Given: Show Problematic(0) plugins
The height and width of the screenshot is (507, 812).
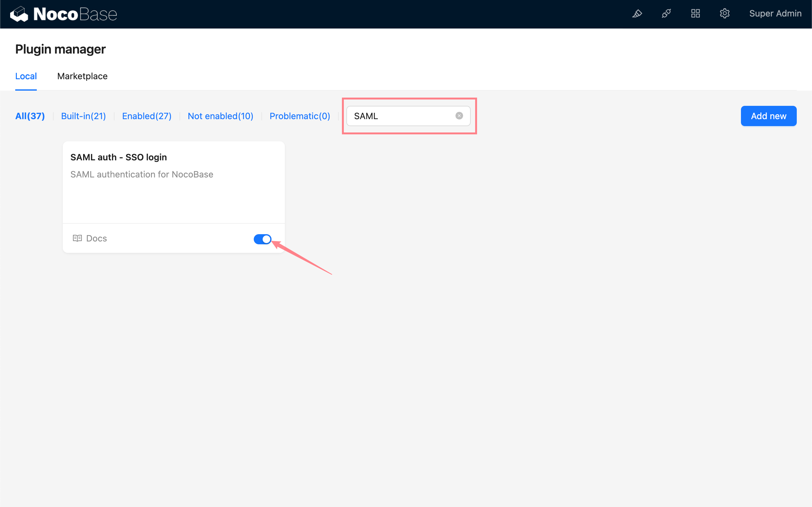Looking at the screenshot, I should point(300,116).
